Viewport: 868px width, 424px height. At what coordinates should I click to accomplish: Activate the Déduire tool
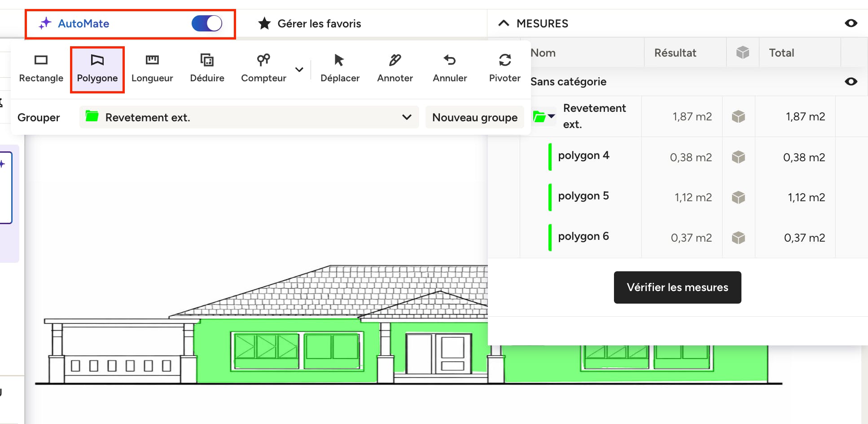point(207,68)
